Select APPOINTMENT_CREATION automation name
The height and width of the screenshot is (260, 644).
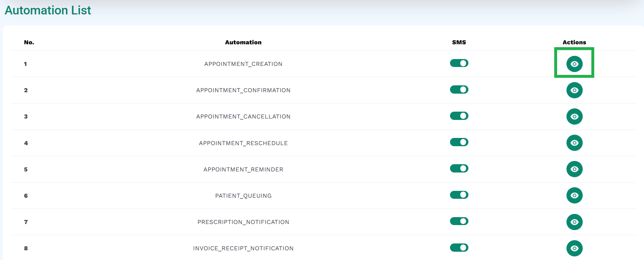(243, 64)
